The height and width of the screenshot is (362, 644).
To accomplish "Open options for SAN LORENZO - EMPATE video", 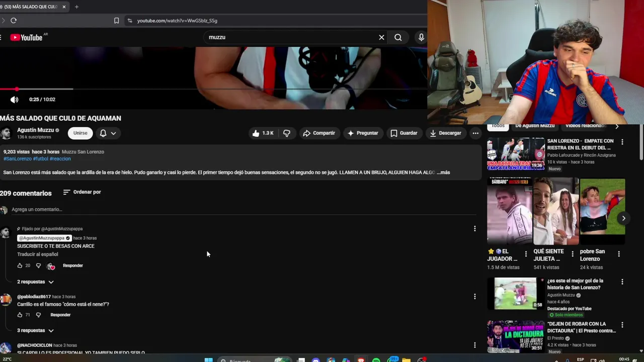I will tap(622, 142).
